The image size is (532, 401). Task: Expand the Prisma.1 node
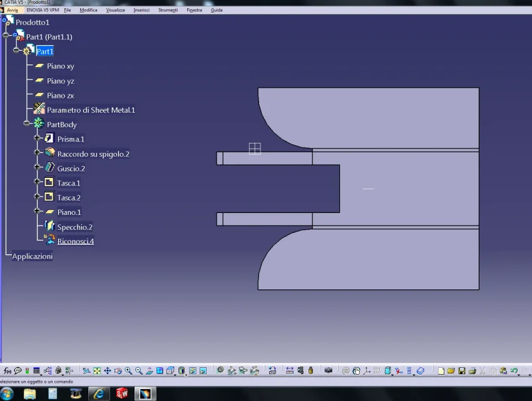[x=37, y=138]
